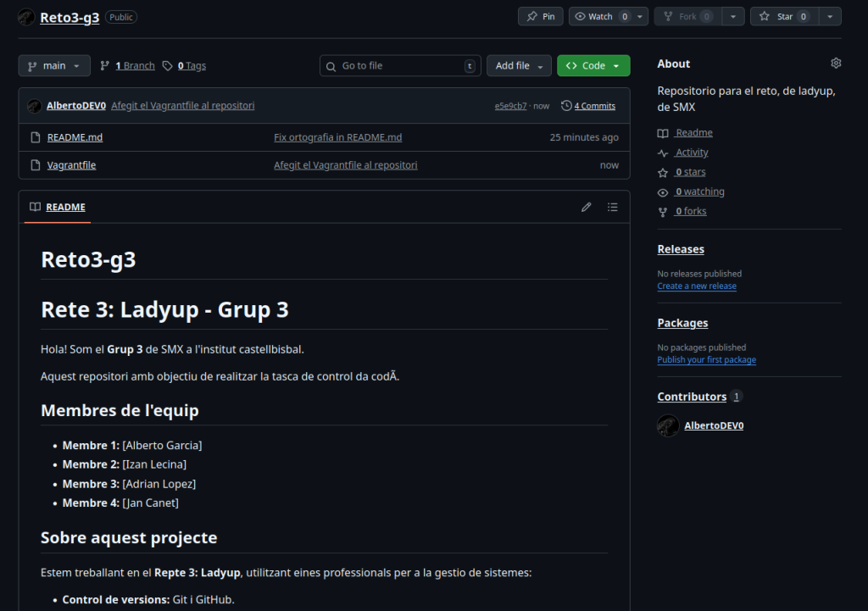Click Create a new release link

click(697, 286)
